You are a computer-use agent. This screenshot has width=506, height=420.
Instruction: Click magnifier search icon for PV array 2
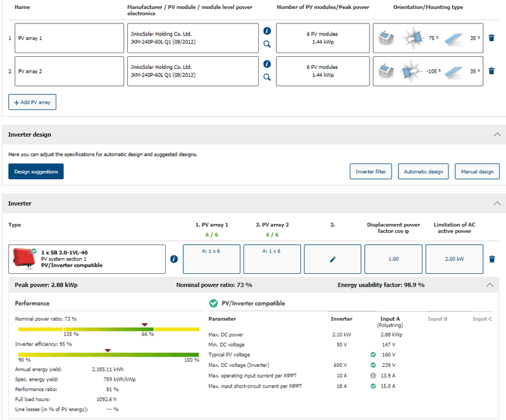pos(267,77)
